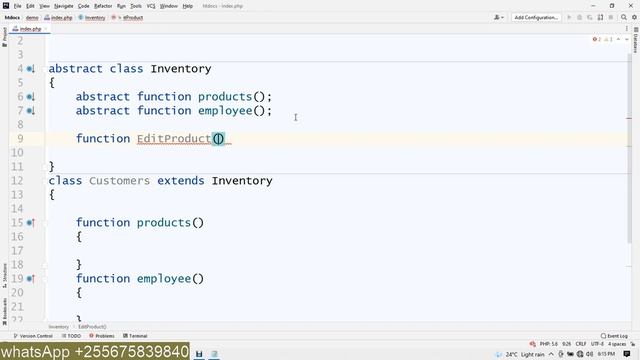
Task: Open the File menu
Action: point(17,6)
